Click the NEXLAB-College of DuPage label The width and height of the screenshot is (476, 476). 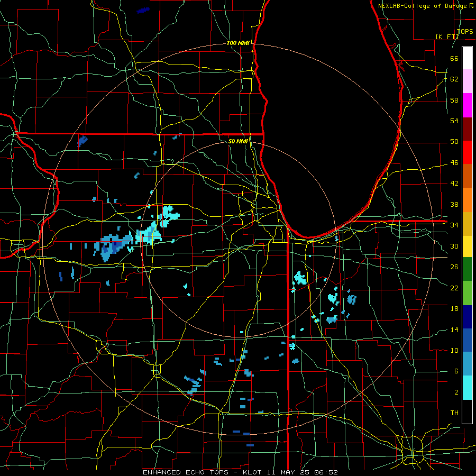point(424,6)
